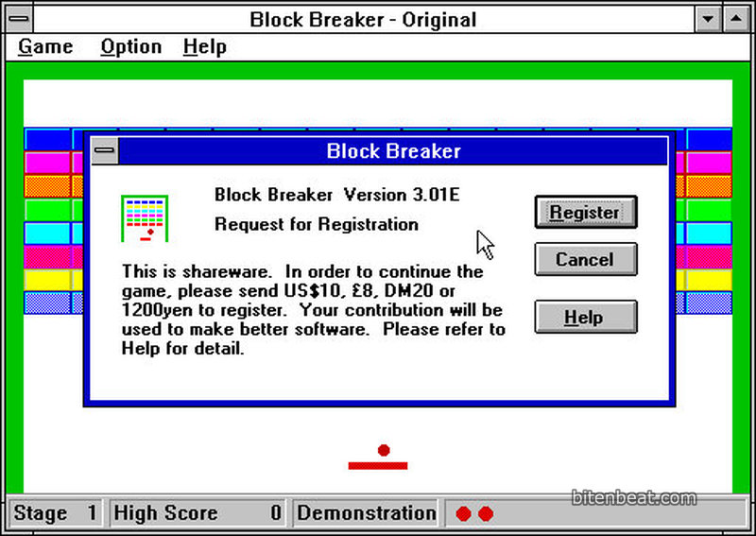
Task: Click the red ball above the paddle
Action: click(x=384, y=450)
